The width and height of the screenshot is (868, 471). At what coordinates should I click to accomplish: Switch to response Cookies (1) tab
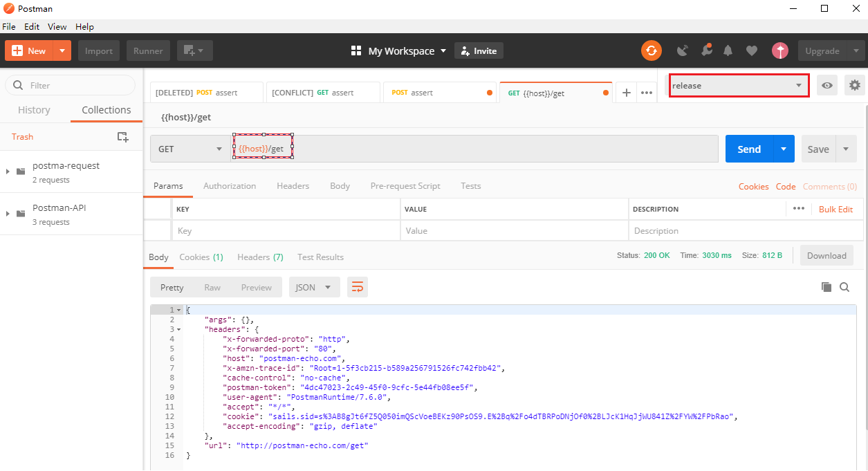click(x=201, y=257)
